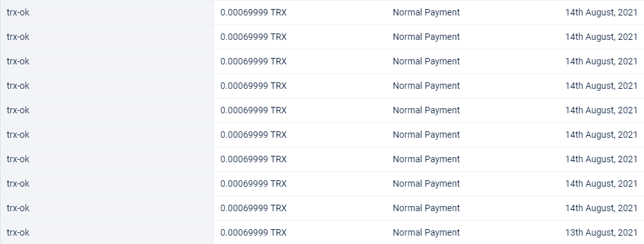Click the 0.00069999 TRX amount in the 13th August row
This screenshot has width=644, height=244.
point(253,232)
